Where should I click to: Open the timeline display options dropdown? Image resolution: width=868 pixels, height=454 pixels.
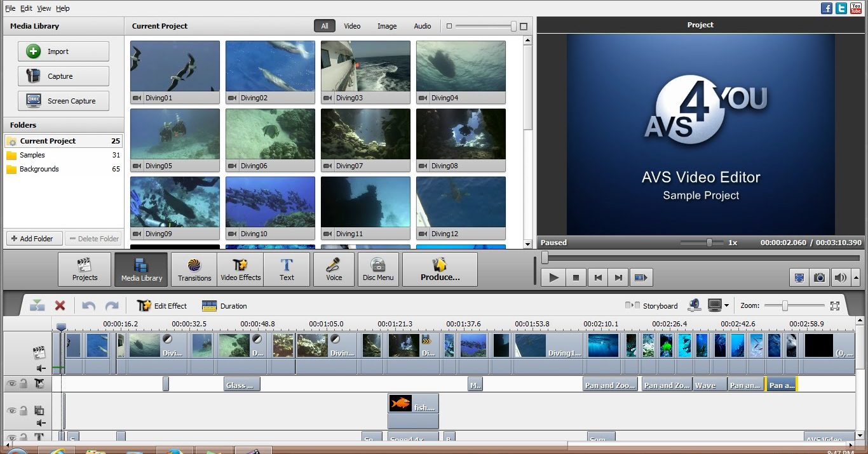point(726,305)
